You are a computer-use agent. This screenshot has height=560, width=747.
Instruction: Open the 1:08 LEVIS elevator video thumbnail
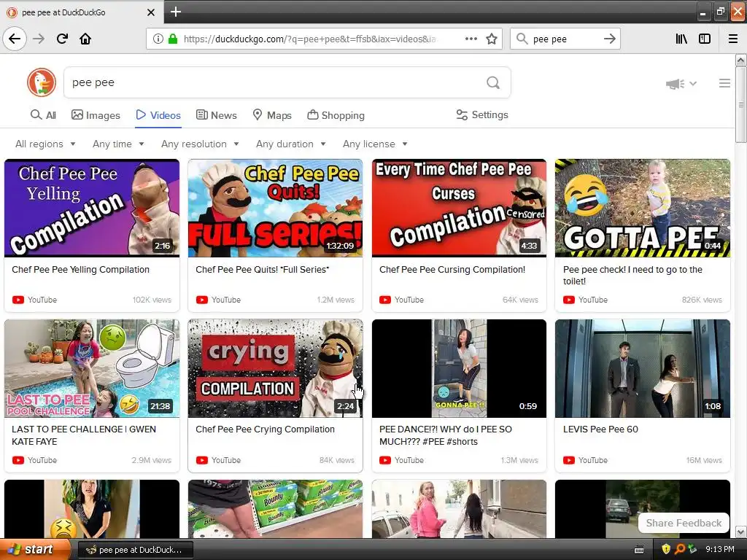point(642,368)
